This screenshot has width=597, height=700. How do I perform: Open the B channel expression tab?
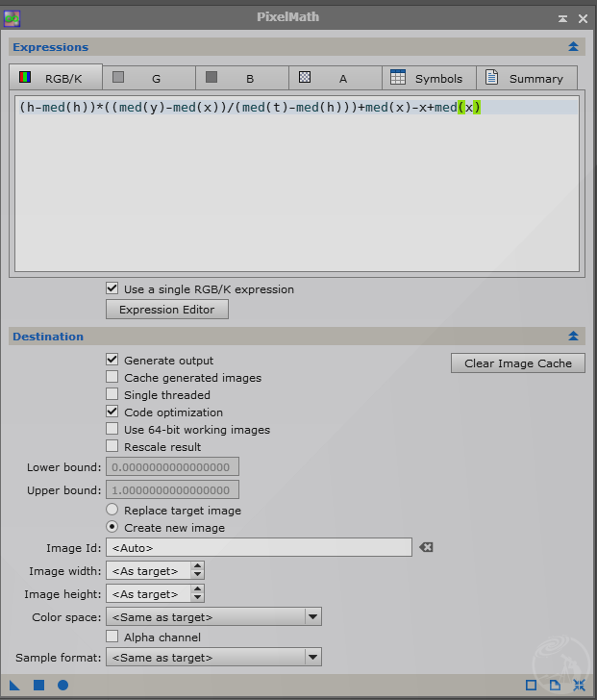pos(242,79)
